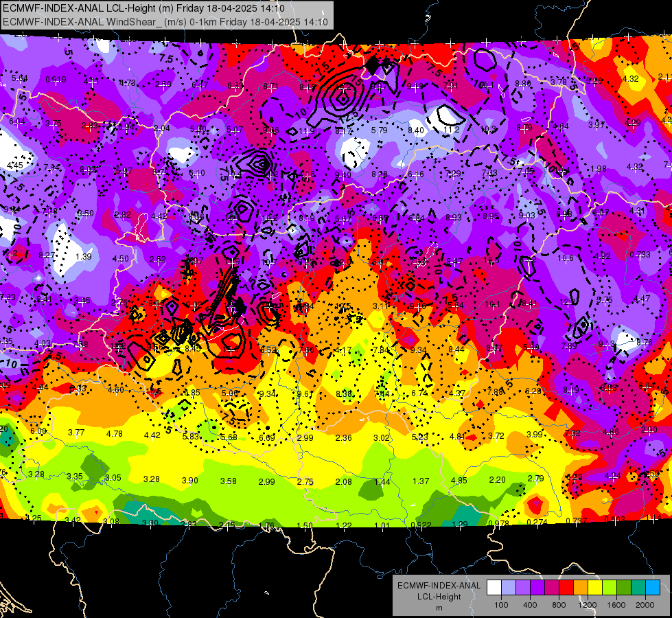Image resolution: width=672 pixels, height=618 pixels.
Task: Click the legend label 2000
Action: [x=645, y=605]
